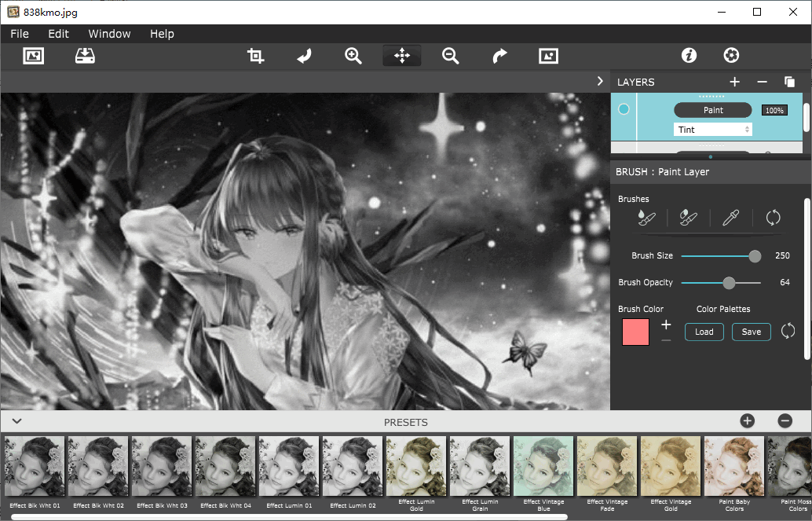Reset brushes with circular arrows

coord(774,218)
